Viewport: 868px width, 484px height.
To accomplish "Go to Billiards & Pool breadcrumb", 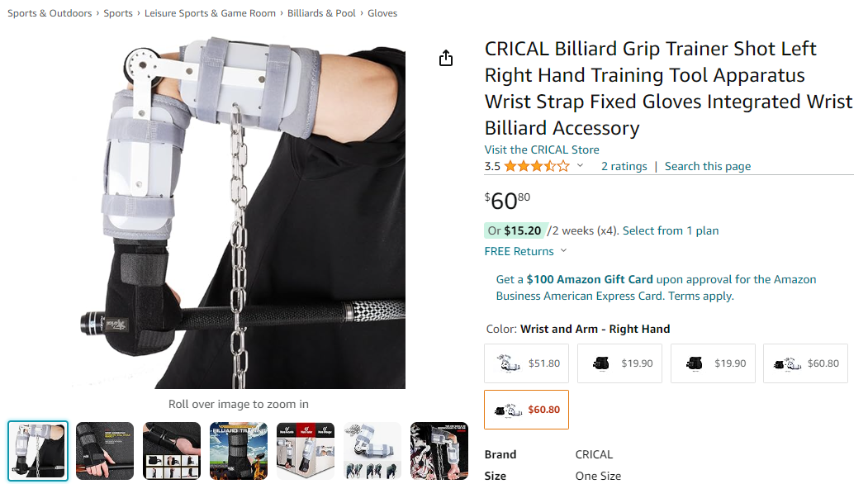I will coord(322,13).
